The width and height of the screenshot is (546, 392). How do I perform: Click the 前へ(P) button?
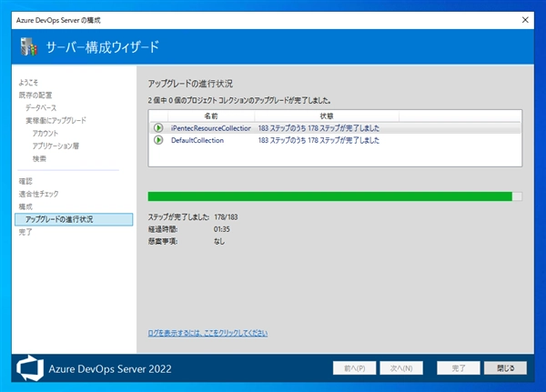click(355, 368)
